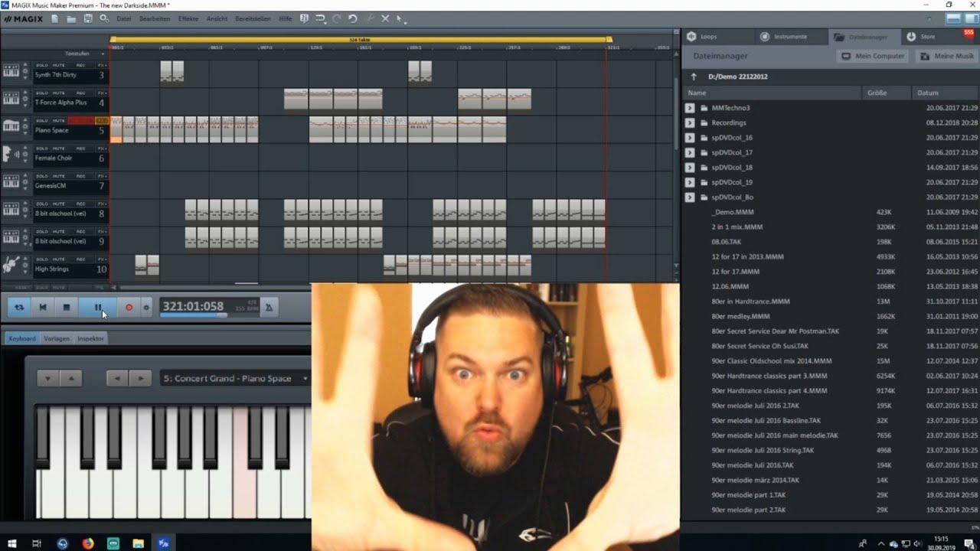Click the delete X icon in toolbar

[385, 18]
